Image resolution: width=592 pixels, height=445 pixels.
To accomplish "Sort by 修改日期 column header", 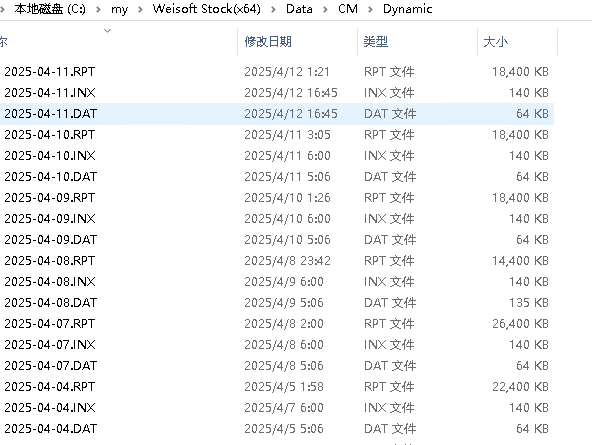I will pos(268,41).
